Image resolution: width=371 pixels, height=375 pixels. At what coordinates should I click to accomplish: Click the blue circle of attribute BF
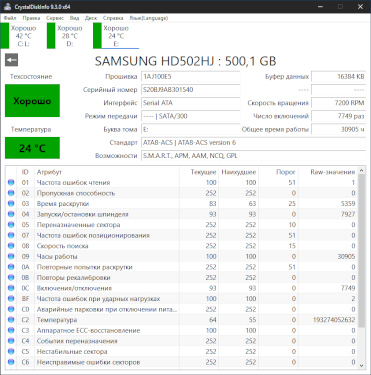point(11,299)
